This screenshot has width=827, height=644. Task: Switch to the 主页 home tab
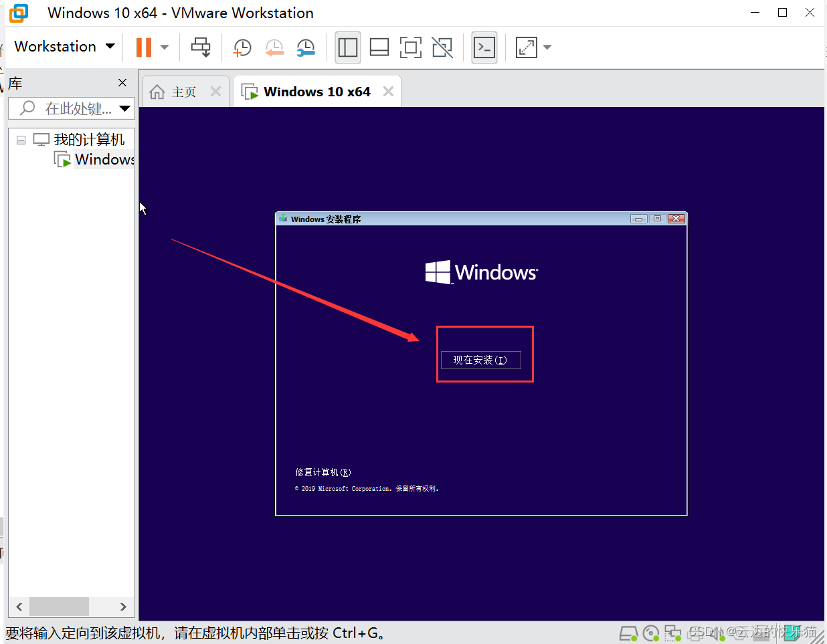coord(183,92)
